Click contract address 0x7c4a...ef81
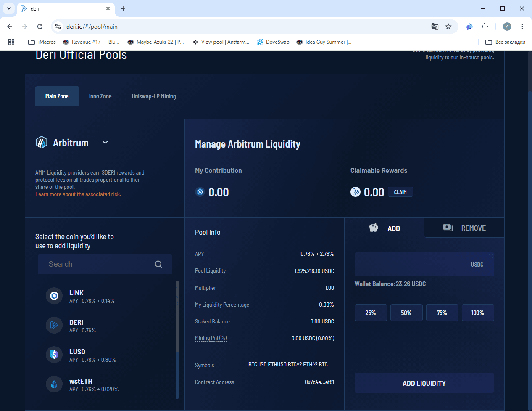Image resolution: width=532 pixels, height=411 pixels. 320,382
